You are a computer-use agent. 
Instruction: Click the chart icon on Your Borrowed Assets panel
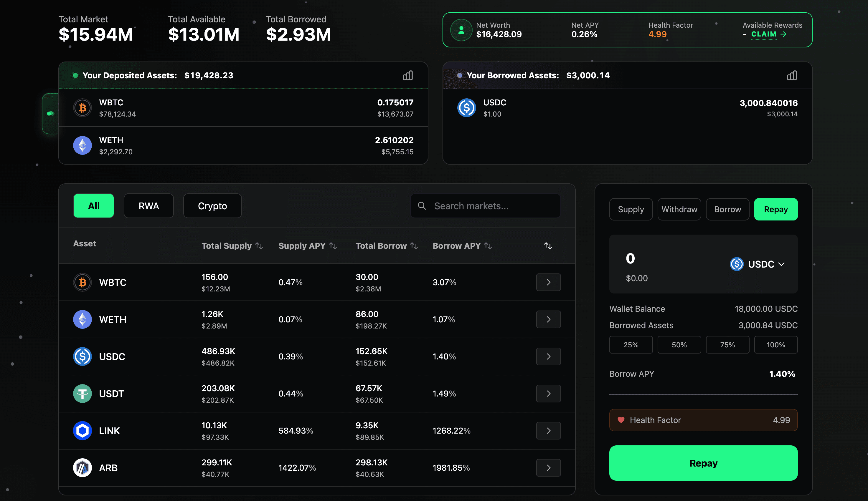792,75
